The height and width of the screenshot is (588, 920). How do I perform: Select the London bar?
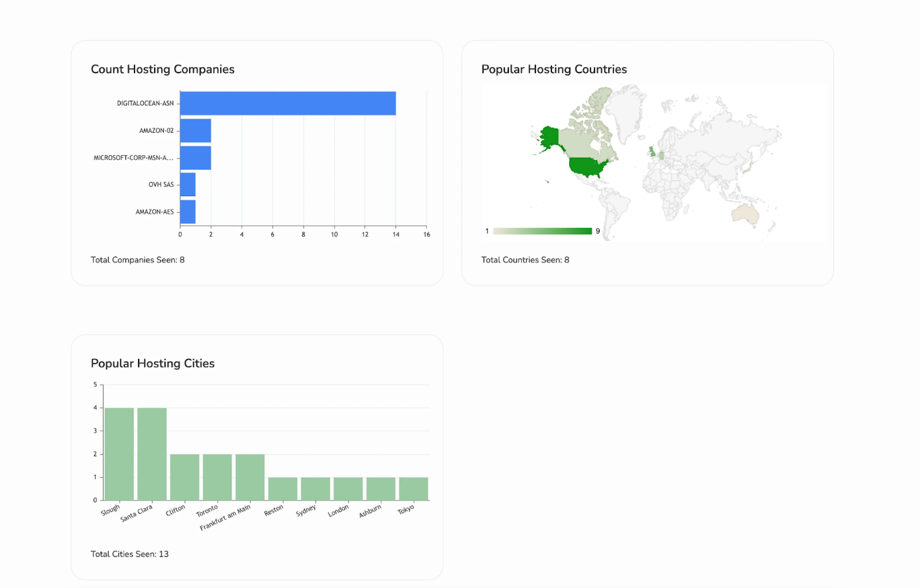tap(348, 489)
